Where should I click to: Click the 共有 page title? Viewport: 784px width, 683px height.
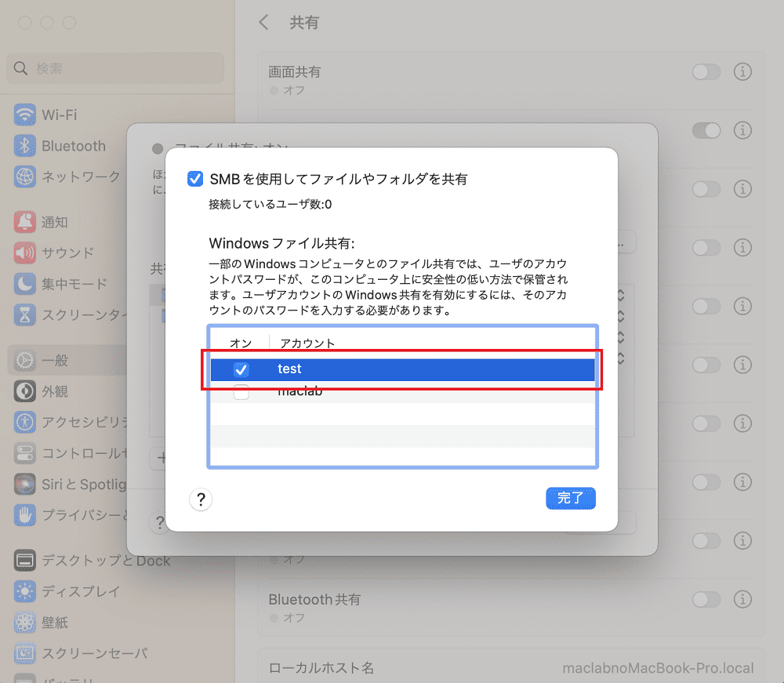pos(304,23)
